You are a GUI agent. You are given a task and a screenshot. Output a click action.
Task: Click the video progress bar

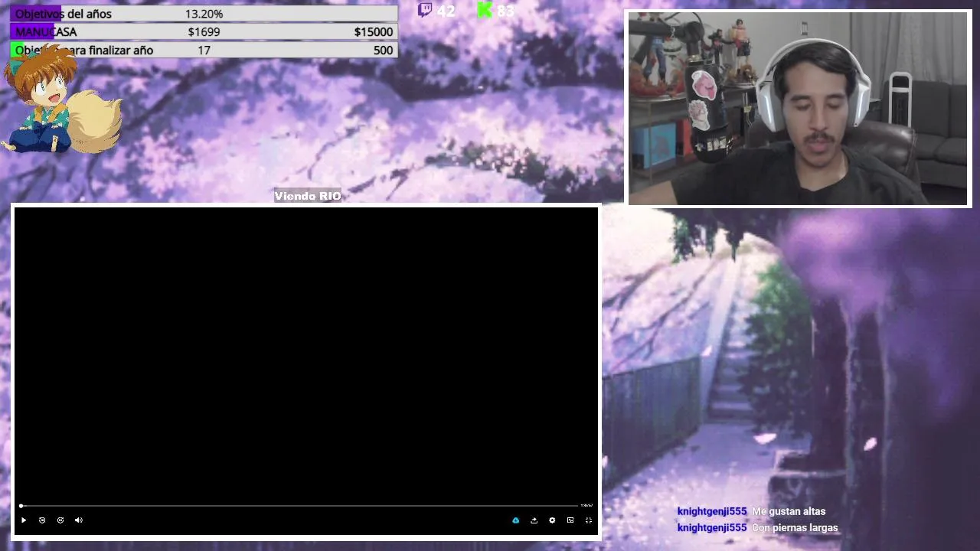click(x=299, y=506)
